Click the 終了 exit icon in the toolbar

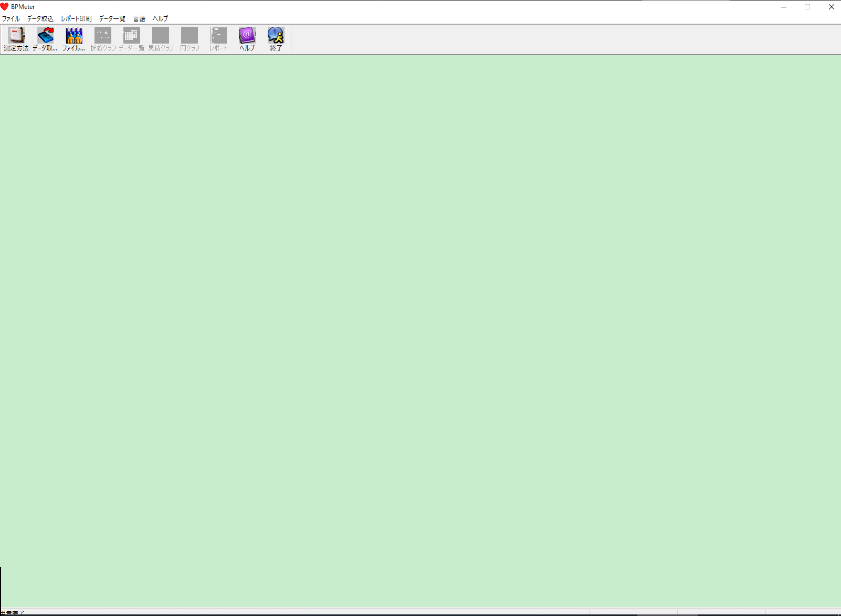[x=276, y=39]
